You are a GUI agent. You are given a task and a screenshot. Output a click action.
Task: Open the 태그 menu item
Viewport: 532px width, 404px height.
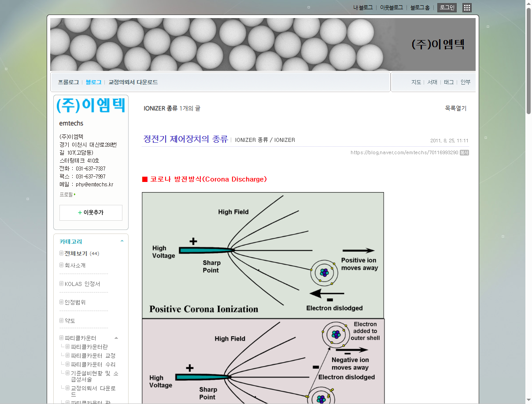[x=449, y=82]
